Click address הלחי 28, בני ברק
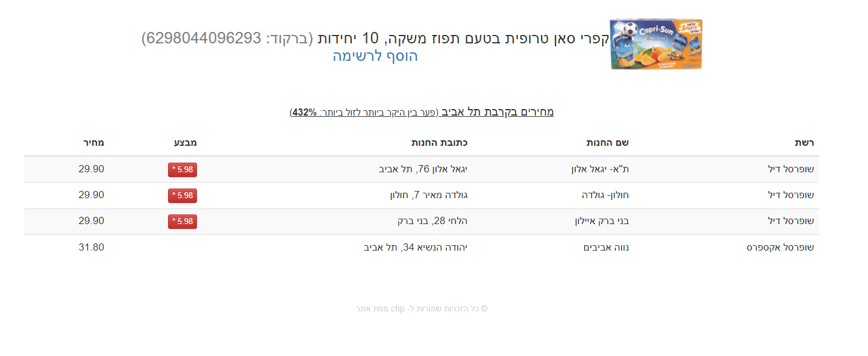 pyautogui.click(x=432, y=221)
